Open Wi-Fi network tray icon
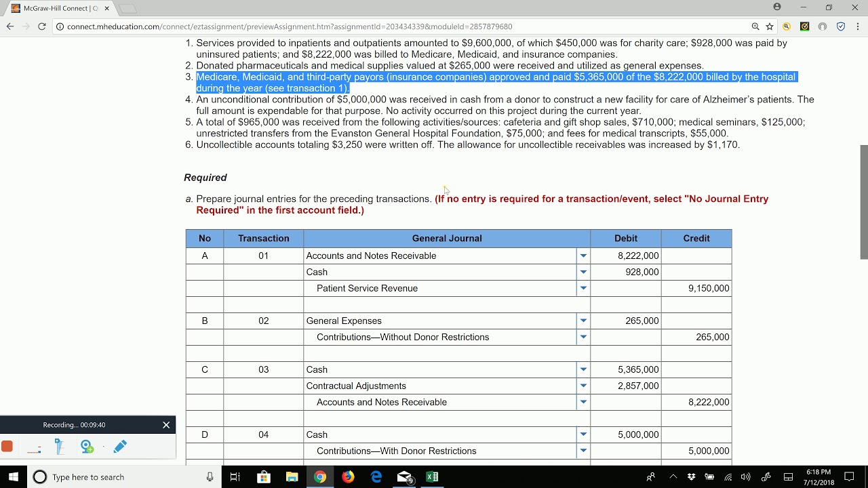 tap(728, 477)
